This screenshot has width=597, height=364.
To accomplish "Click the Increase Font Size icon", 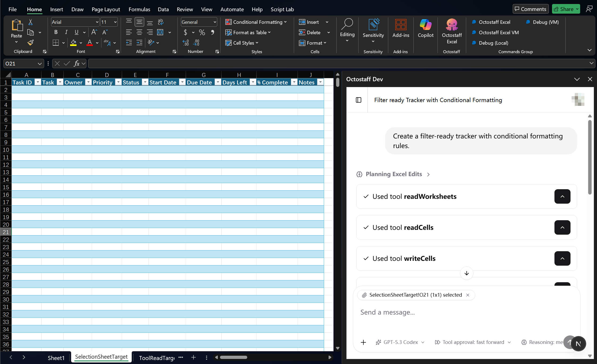I will pyautogui.click(x=94, y=32).
